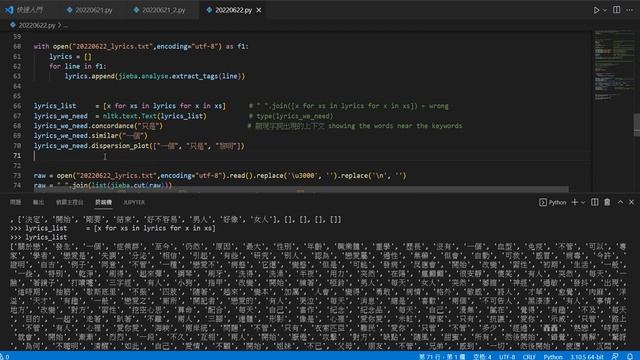Screen dimensions: 640x360
Task: Open the editor more actions ellipsis
Action: tap(629, 10)
